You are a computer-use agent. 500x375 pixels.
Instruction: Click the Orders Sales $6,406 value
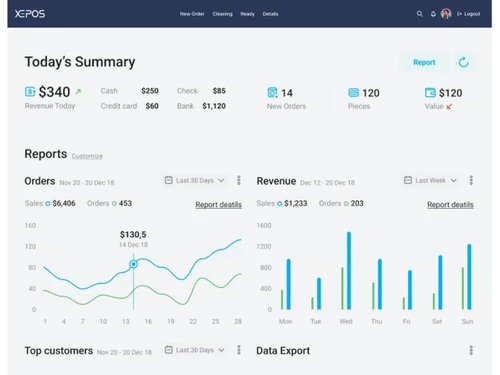pyautogui.click(x=64, y=203)
